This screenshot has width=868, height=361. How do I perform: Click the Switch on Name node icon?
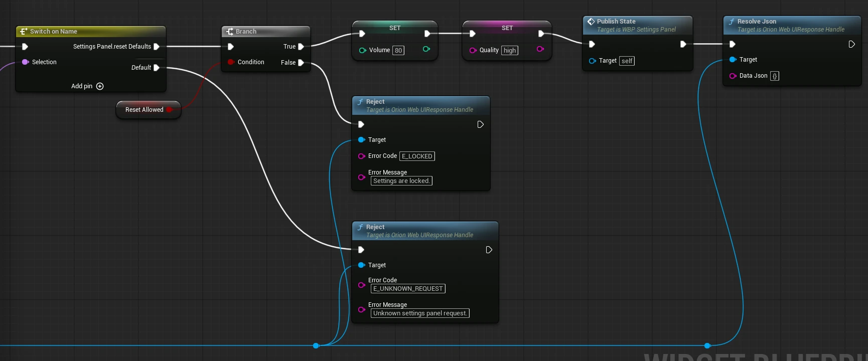[x=23, y=31]
